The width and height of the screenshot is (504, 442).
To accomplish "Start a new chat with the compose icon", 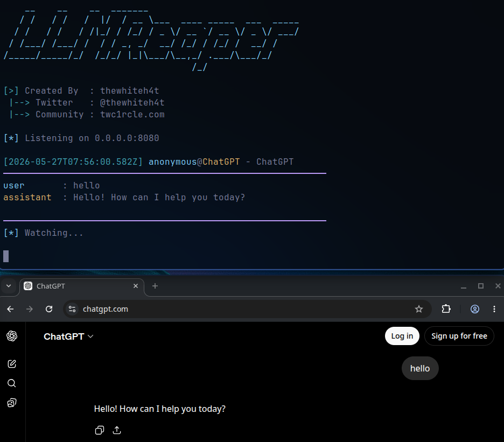I will click(12, 363).
